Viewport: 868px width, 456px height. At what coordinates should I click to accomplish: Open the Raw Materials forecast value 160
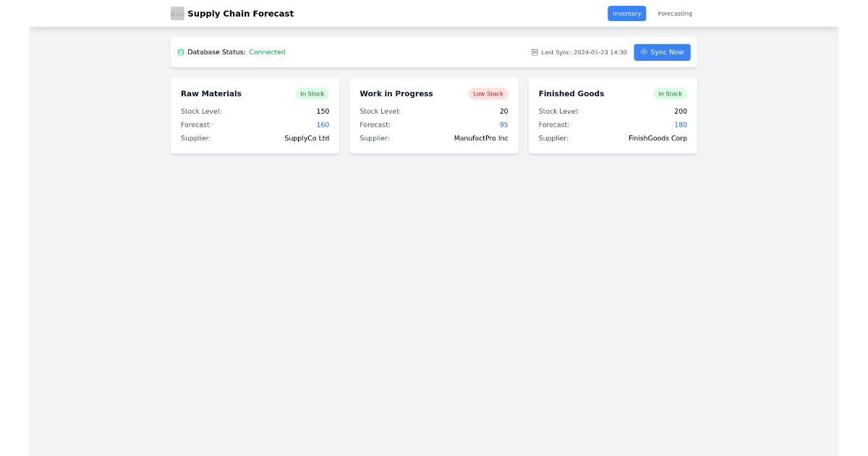point(323,124)
